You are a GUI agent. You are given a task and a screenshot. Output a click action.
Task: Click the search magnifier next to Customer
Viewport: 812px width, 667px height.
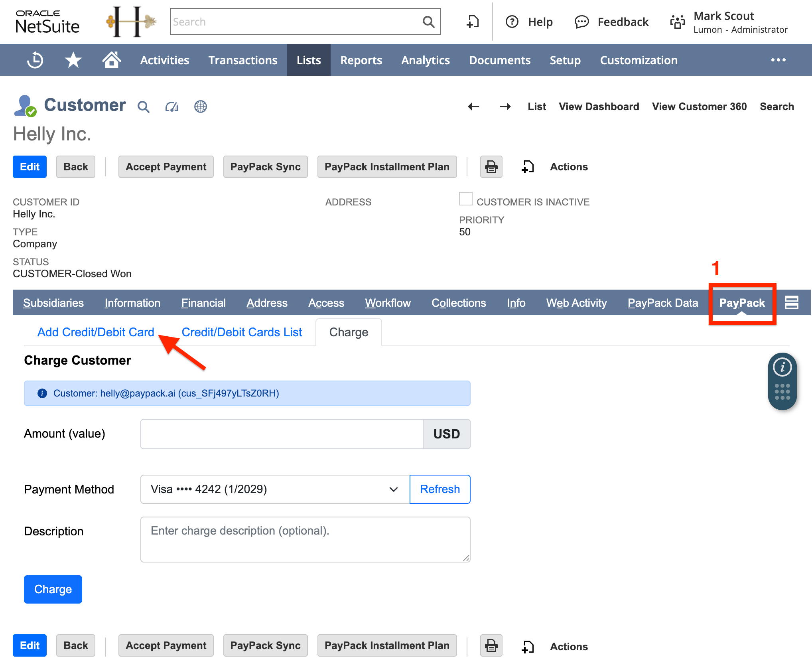point(144,107)
